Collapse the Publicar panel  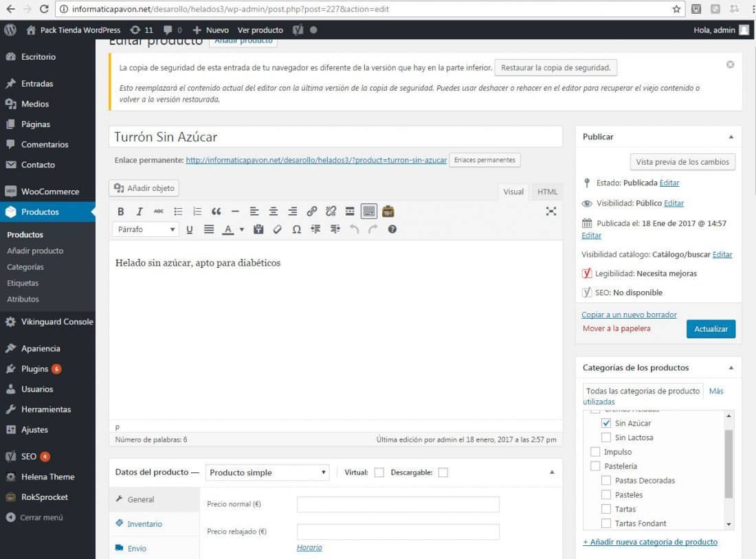pos(731,137)
